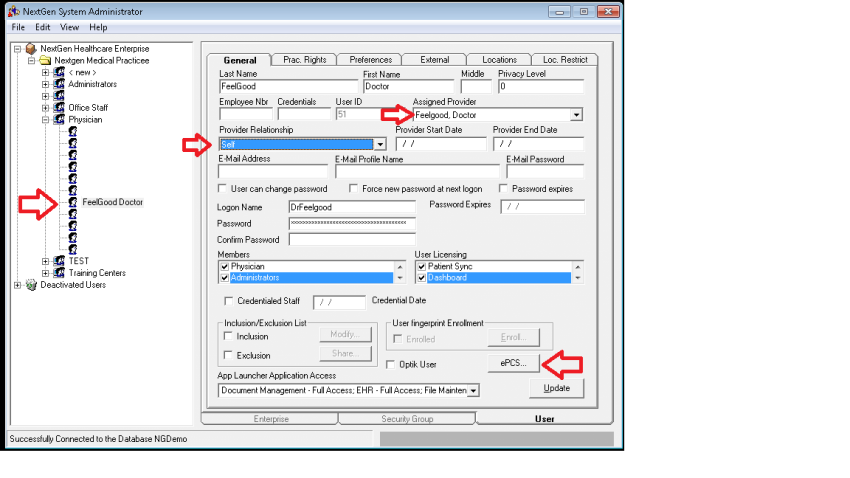This screenshot has height=478, width=850.
Task: Click the Confirm Password field
Action: [352, 240]
